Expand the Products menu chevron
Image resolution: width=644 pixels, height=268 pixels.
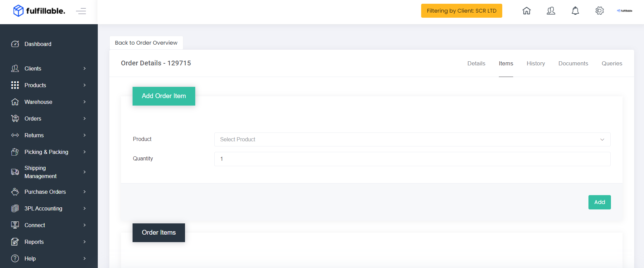85,85
